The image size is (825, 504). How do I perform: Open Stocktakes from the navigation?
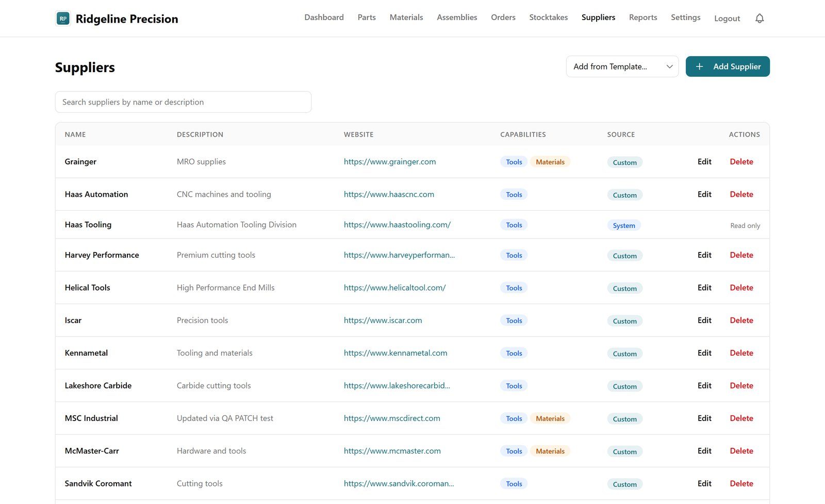tap(549, 18)
